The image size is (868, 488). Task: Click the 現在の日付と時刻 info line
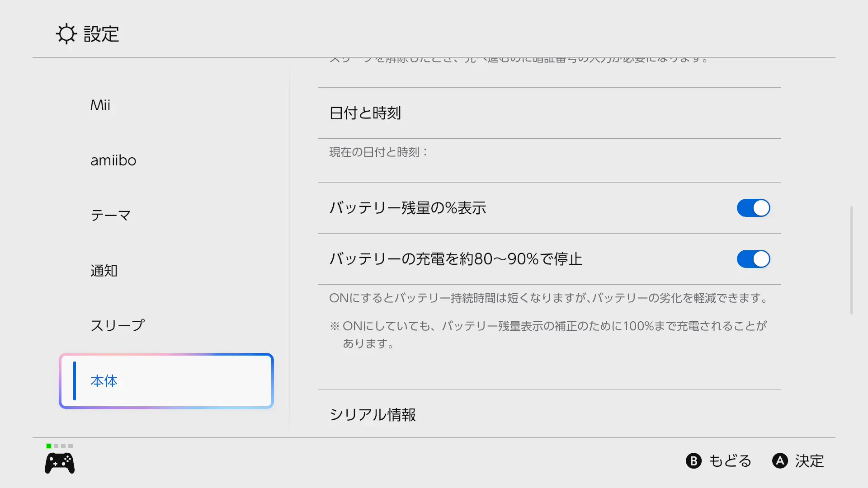click(379, 152)
